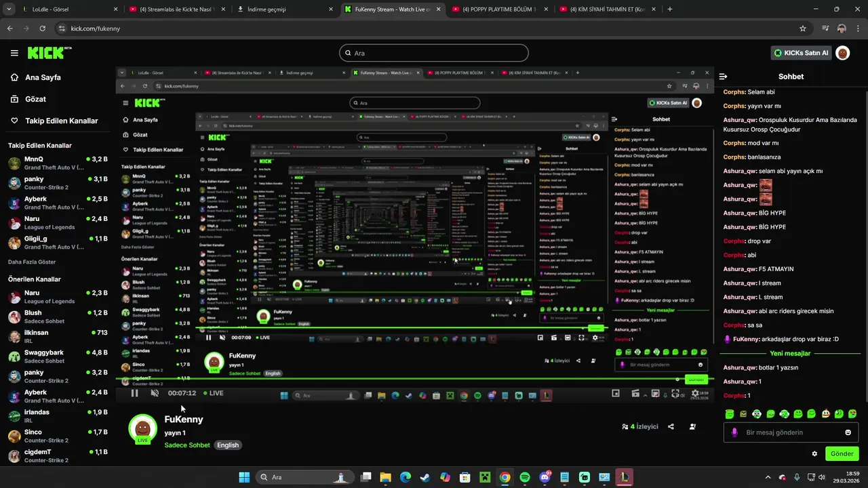Open the video player settings gear
Image resolution: width=868 pixels, height=488 pixels.
[x=695, y=393]
